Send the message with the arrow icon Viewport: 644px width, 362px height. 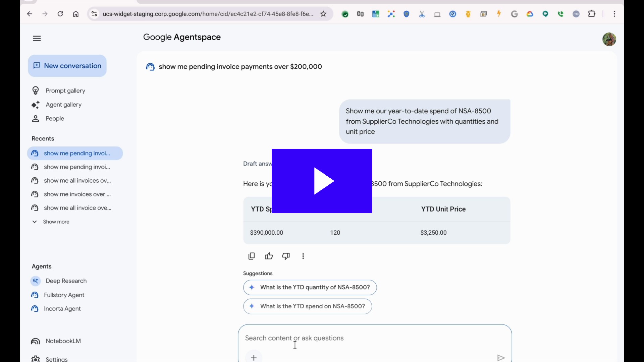click(x=501, y=358)
